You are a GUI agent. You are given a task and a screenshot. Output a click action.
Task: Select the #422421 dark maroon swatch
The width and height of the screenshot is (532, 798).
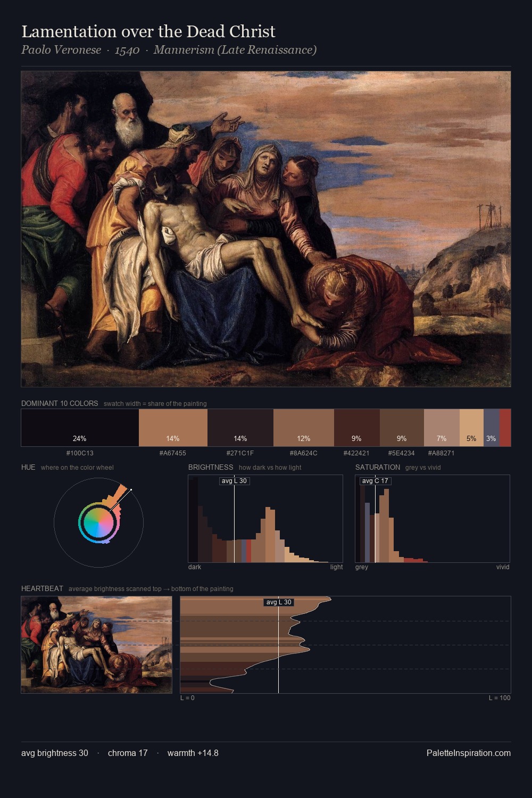coord(357,428)
